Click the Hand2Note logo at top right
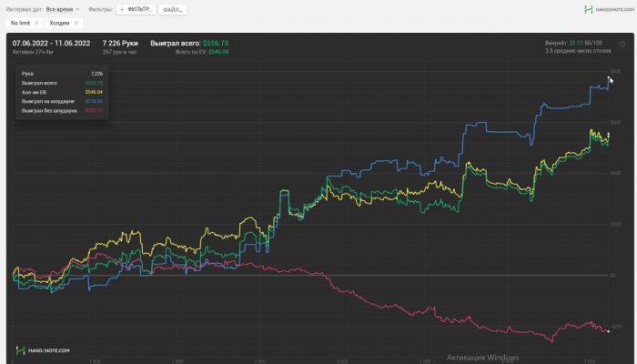 pos(605,8)
